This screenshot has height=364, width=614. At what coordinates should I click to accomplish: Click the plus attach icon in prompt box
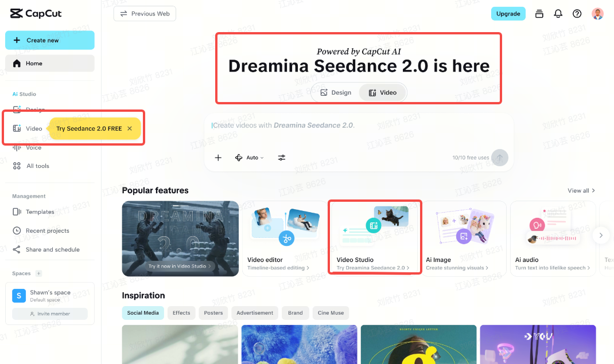218,158
